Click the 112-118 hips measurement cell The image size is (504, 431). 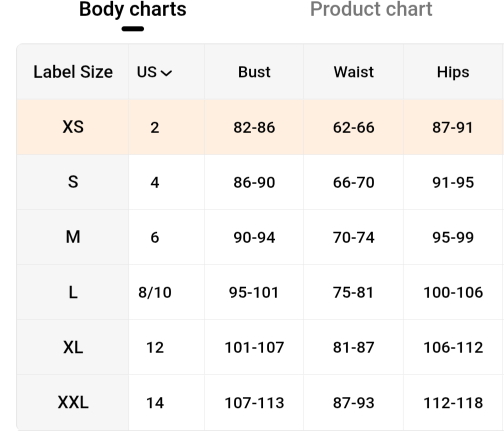pos(453,402)
